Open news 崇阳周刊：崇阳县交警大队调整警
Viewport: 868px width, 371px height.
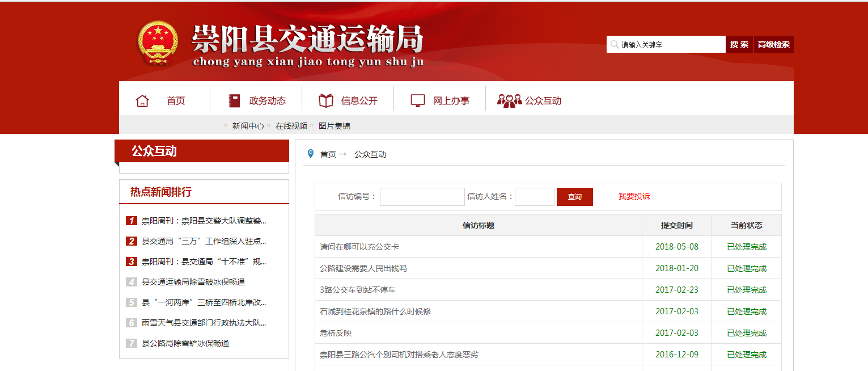[204, 221]
